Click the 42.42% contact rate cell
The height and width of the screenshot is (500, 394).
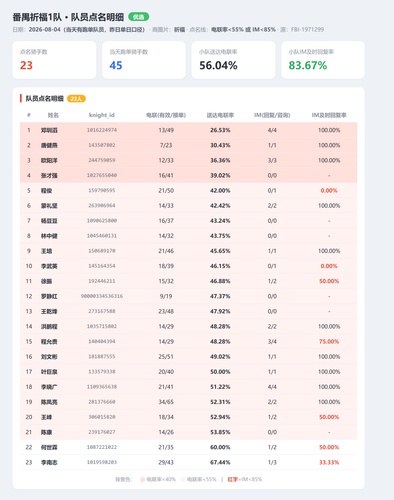tap(220, 206)
